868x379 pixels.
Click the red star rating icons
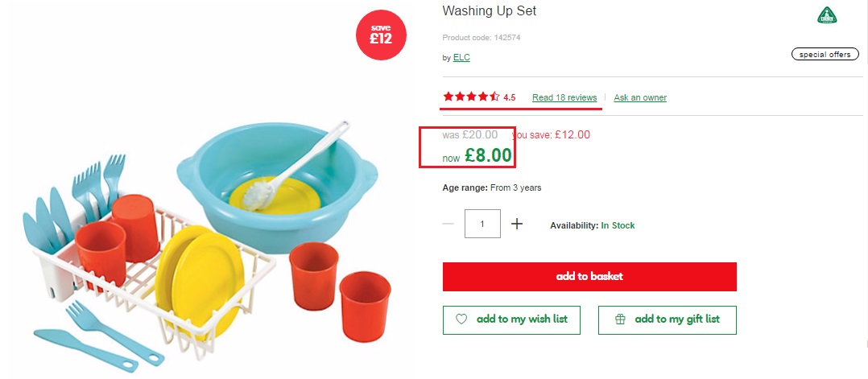click(x=471, y=97)
